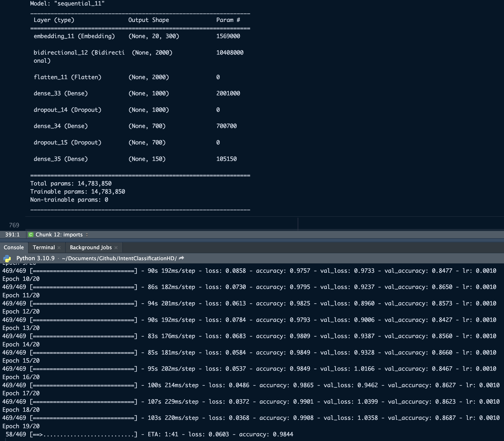This screenshot has height=441, width=504.
Task: Open the Chunk 12: imports navigator dropdown
Action: click(59, 235)
